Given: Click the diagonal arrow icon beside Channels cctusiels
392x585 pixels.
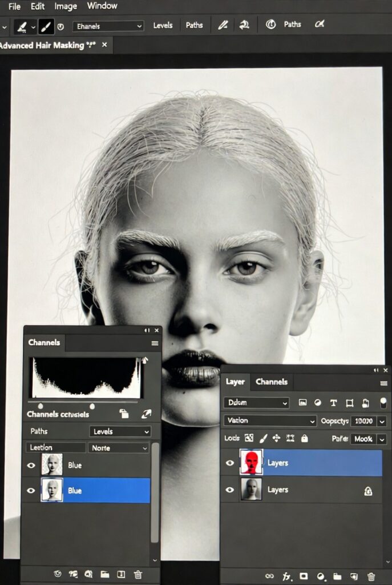Looking at the screenshot, I should (x=146, y=414).
